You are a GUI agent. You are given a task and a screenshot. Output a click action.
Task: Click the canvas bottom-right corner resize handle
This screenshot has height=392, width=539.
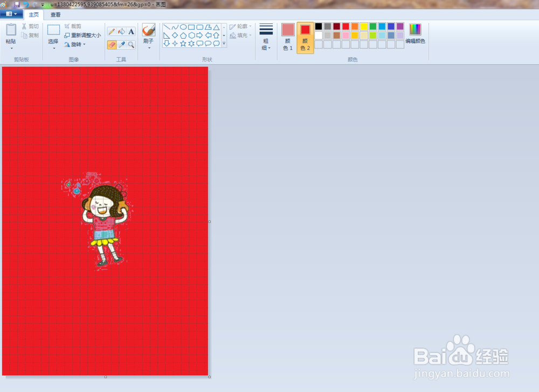point(210,377)
